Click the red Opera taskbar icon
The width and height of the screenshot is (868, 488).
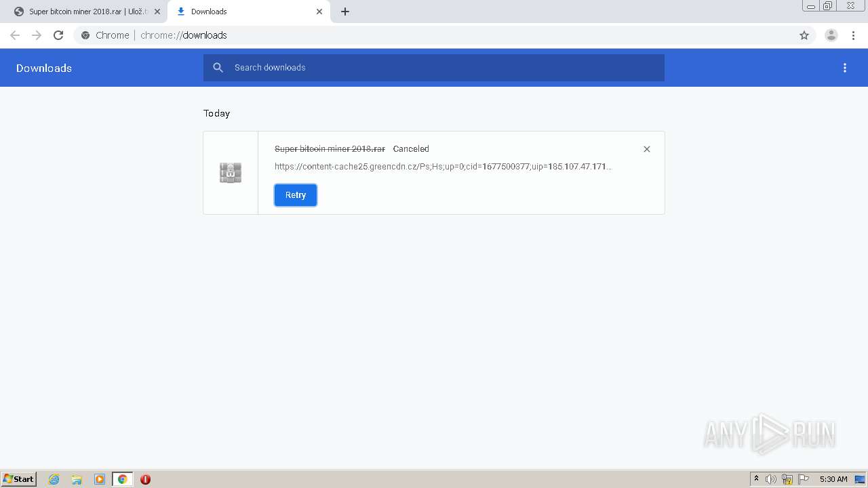click(145, 479)
